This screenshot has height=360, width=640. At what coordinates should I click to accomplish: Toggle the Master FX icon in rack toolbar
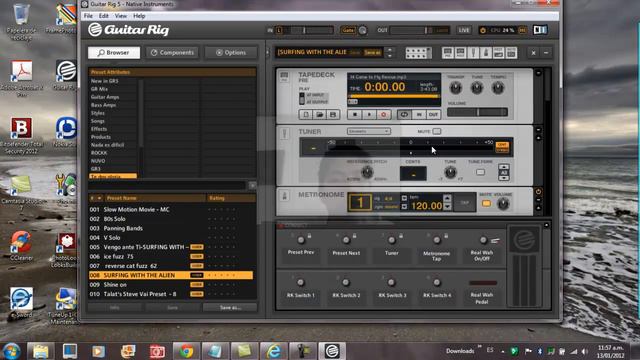[511, 53]
